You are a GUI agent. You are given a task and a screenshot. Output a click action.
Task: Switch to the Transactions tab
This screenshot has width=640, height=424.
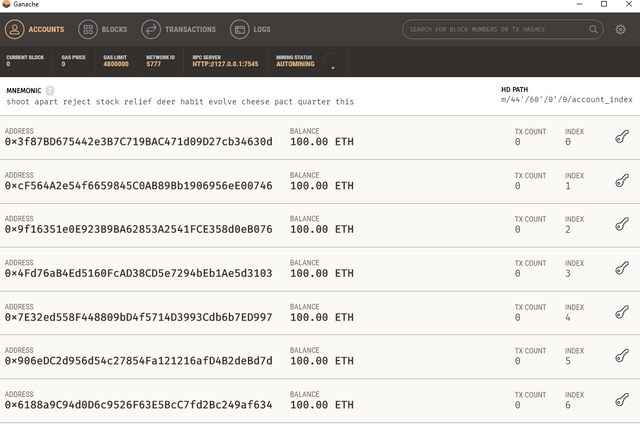tap(179, 29)
